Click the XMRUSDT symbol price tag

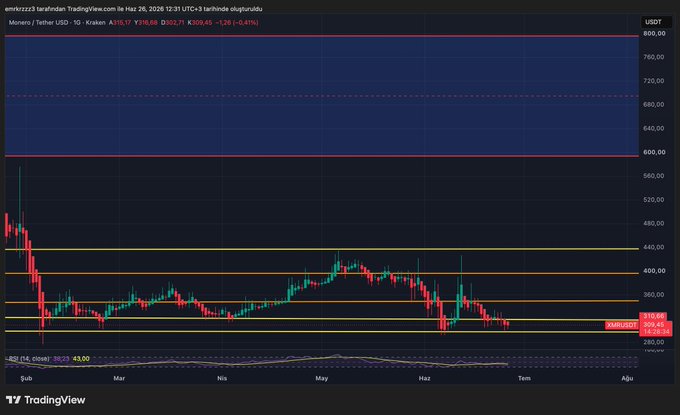[x=621, y=325]
